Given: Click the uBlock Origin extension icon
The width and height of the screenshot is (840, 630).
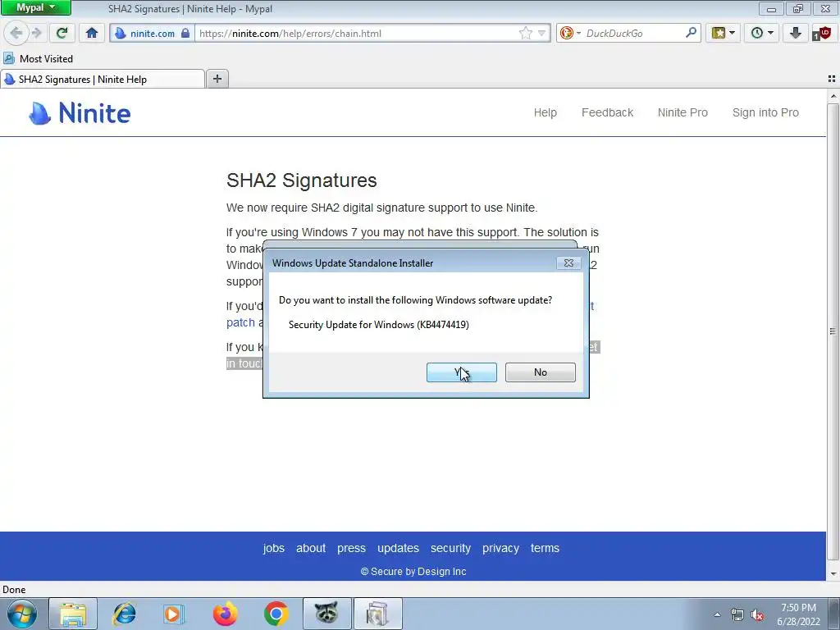Looking at the screenshot, I should [821, 33].
